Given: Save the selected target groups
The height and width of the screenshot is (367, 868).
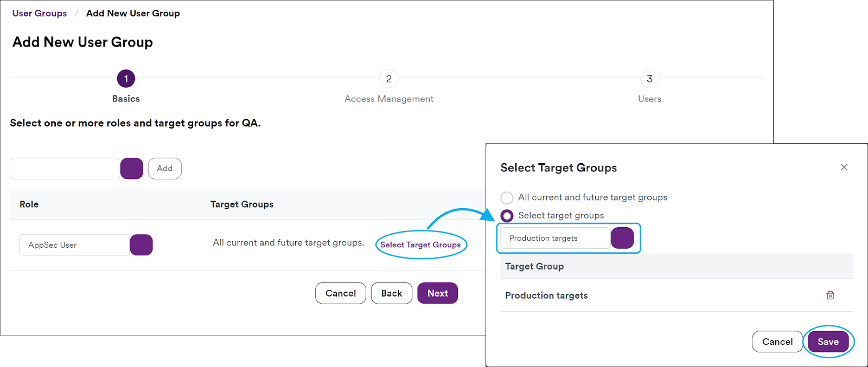Looking at the screenshot, I should 828,342.
